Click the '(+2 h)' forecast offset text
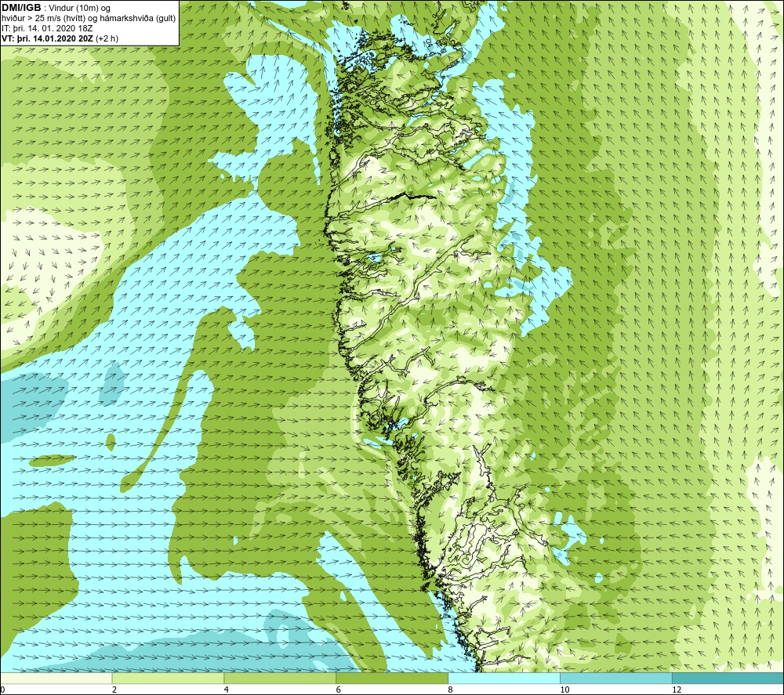784x695 pixels. (107, 38)
